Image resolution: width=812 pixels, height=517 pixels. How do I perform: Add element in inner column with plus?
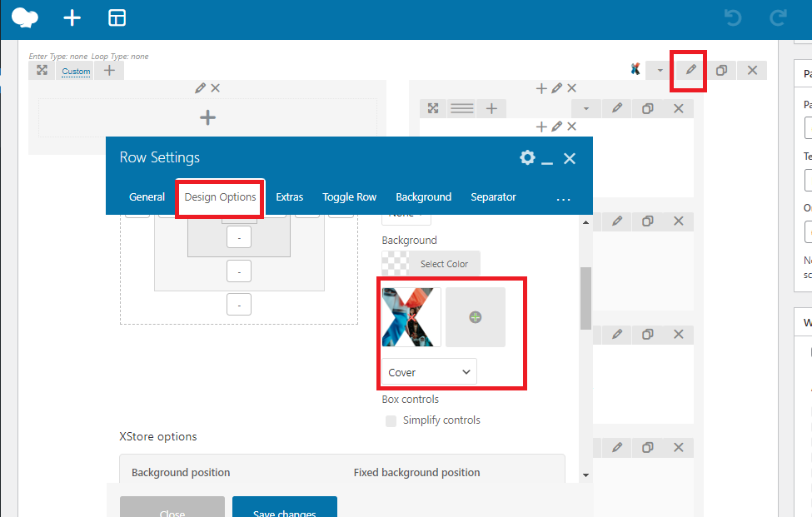coord(541,127)
